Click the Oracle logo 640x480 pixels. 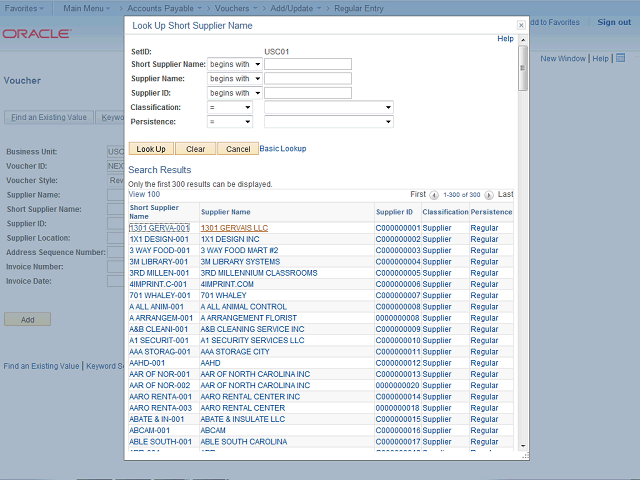click(x=36, y=34)
